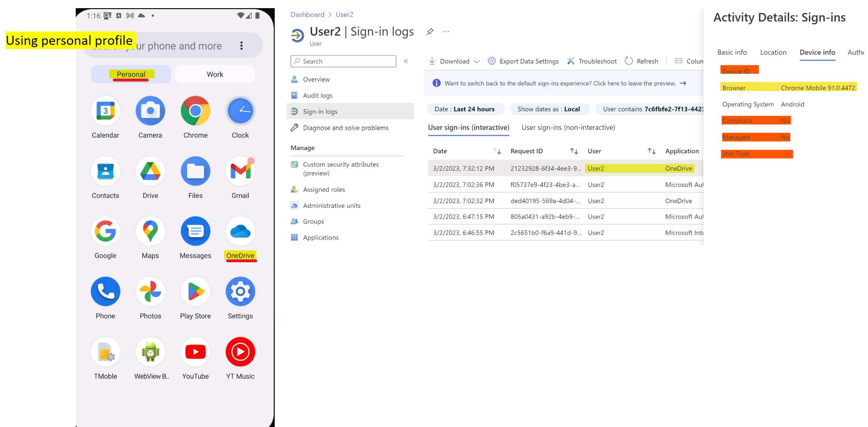Click the Troubleshoot toolbar button
The width and height of the screenshot is (868, 427).
click(592, 61)
